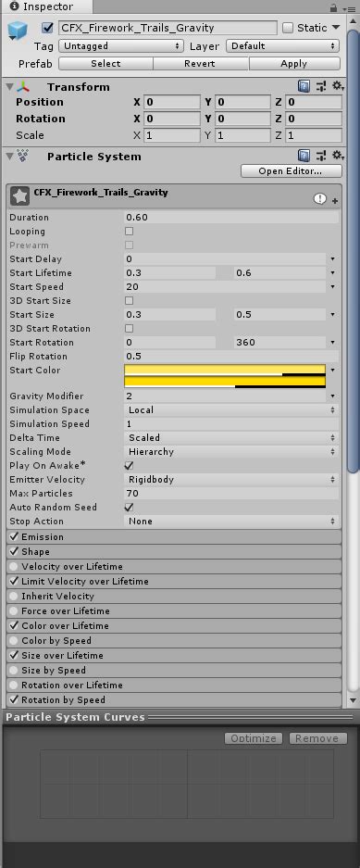Viewport: 360px width, 868px height.
Task: Disable the Shape module checkmark
Action: tap(15, 551)
